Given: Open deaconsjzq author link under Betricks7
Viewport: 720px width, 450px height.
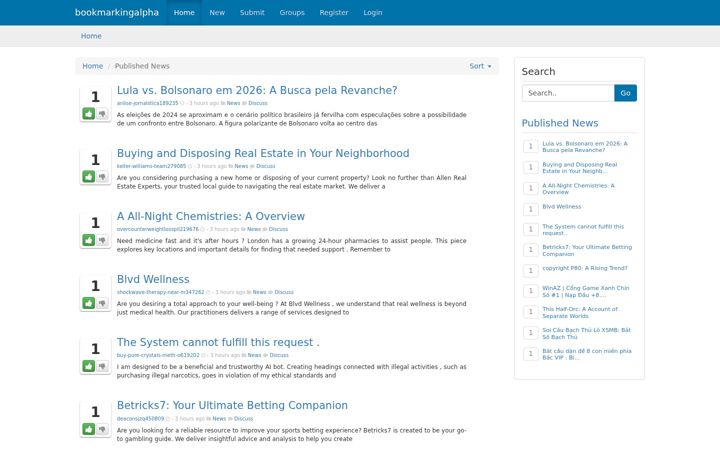Looking at the screenshot, I should point(140,418).
